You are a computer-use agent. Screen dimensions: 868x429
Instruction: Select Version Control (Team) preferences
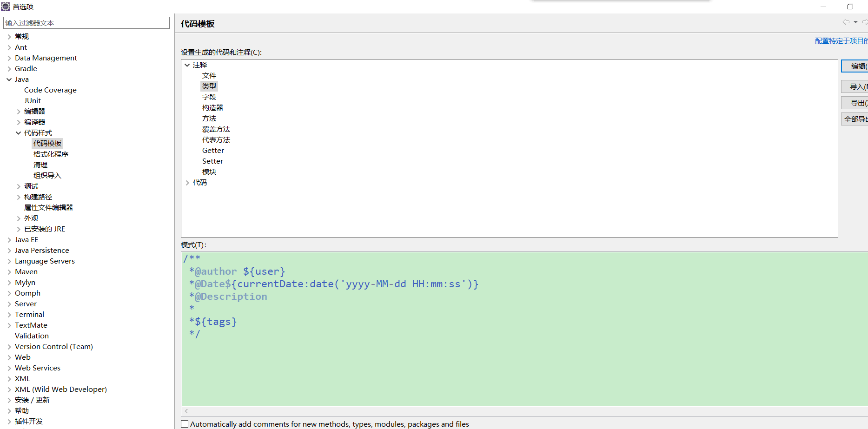[54, 347]
